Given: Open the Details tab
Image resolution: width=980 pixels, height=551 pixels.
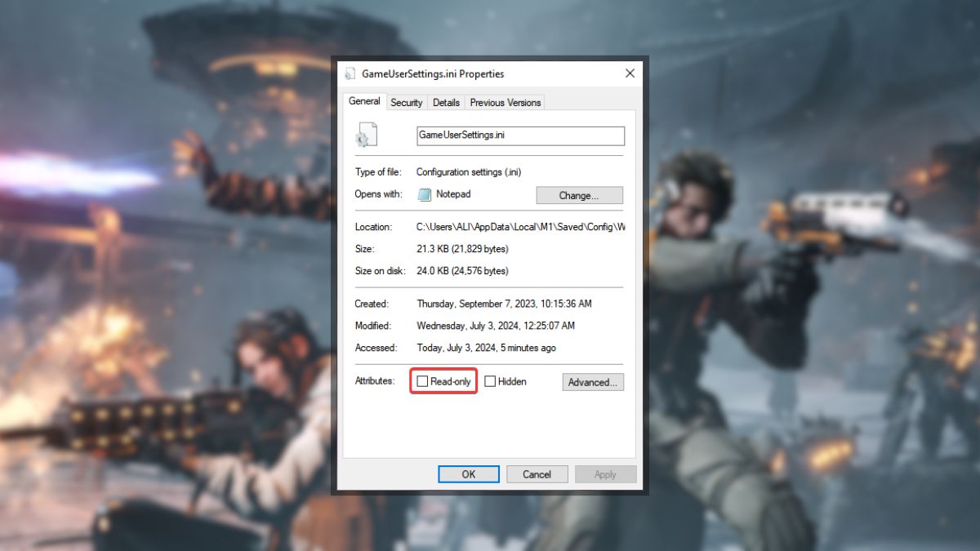Looking at the screenshot, I should [x=446, y=102].
